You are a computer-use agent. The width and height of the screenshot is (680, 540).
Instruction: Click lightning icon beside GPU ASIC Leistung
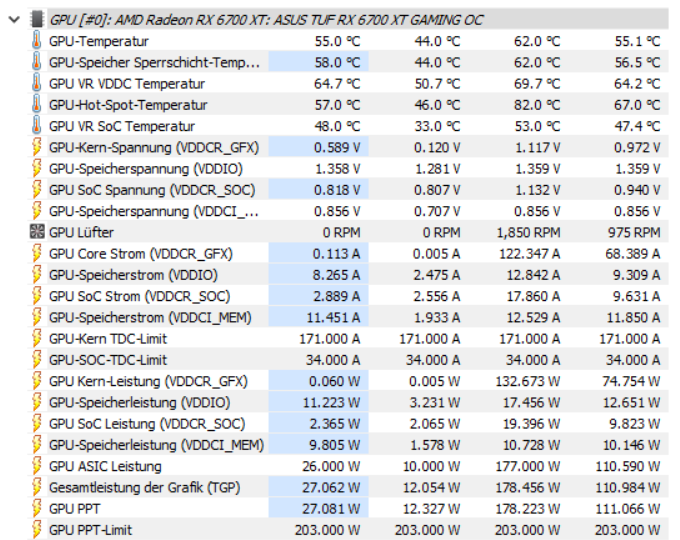pyautogui.click(x=37, y=466)
